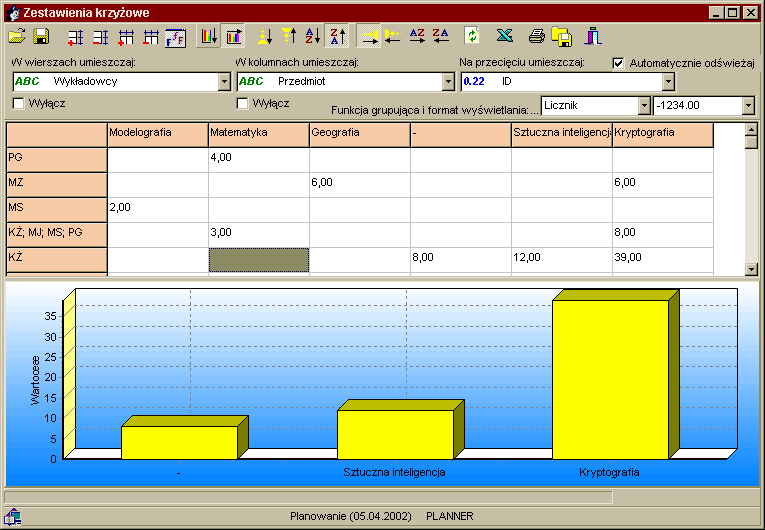Open file using the folder icon

[17, 37]
